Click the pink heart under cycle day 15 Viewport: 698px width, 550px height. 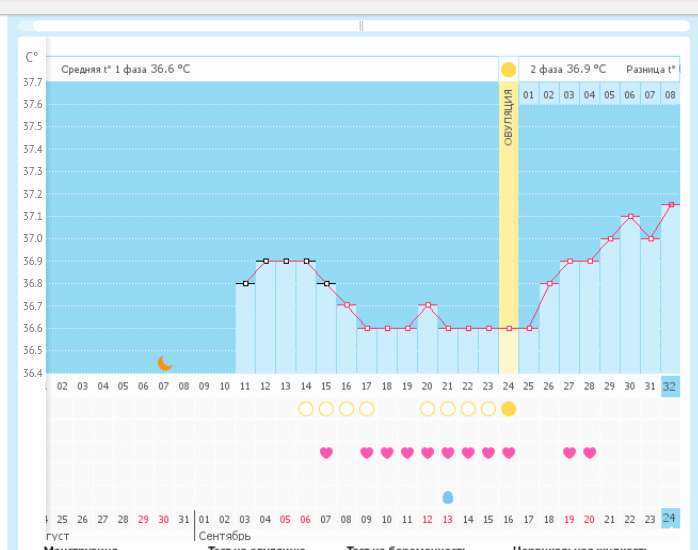pos(326,453)
